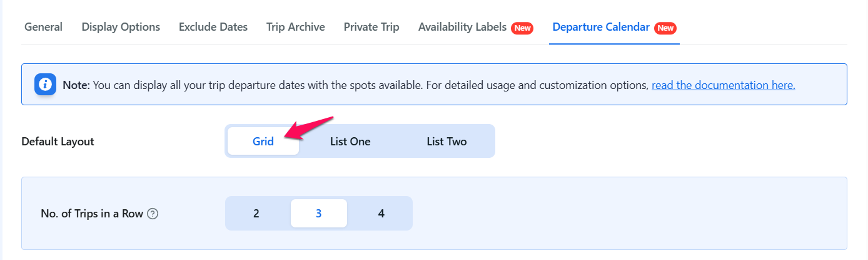Switch to the Display Options tab
Image resolution: width=868 pixels, height=260 pixels.
coord(121,27)
